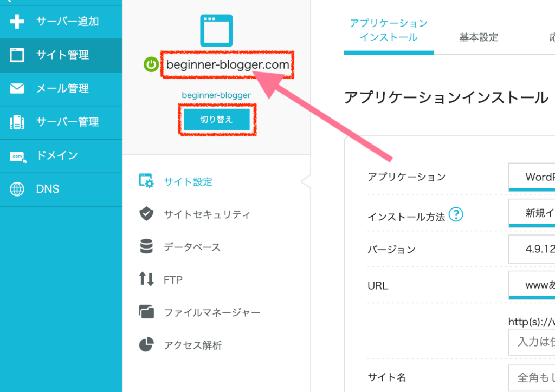555x392 pixels.
Task: Click the shield icon for サイトセキュリティ
Action: [146, 214]
